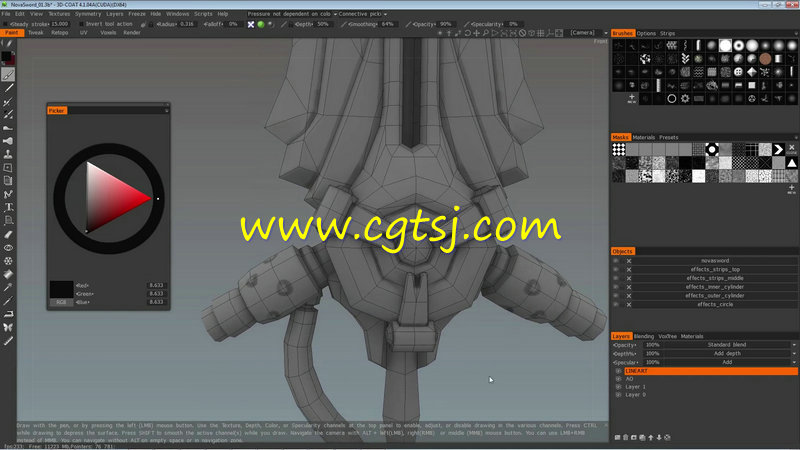
Task: Move layer up with arrow icon
Action: click(651, 437)
